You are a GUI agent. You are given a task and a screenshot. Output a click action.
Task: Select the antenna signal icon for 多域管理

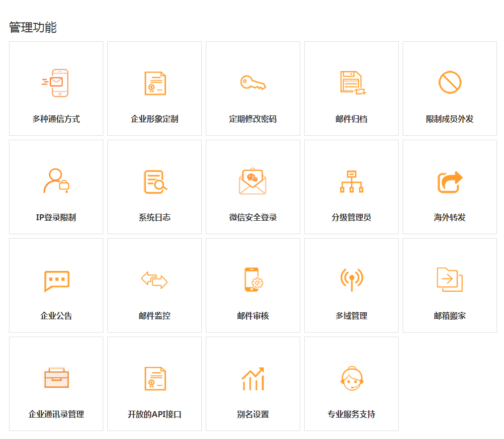click(x=351, y=279)
